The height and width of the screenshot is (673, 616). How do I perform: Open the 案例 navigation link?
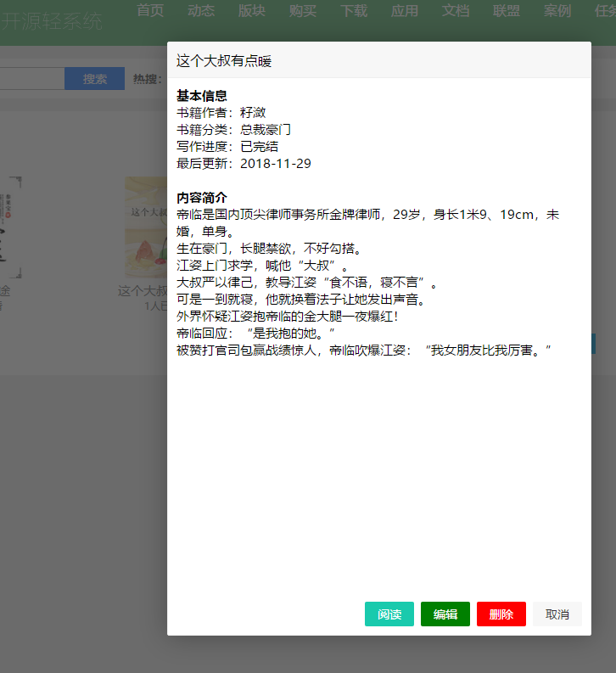click(x=557, y=11)
